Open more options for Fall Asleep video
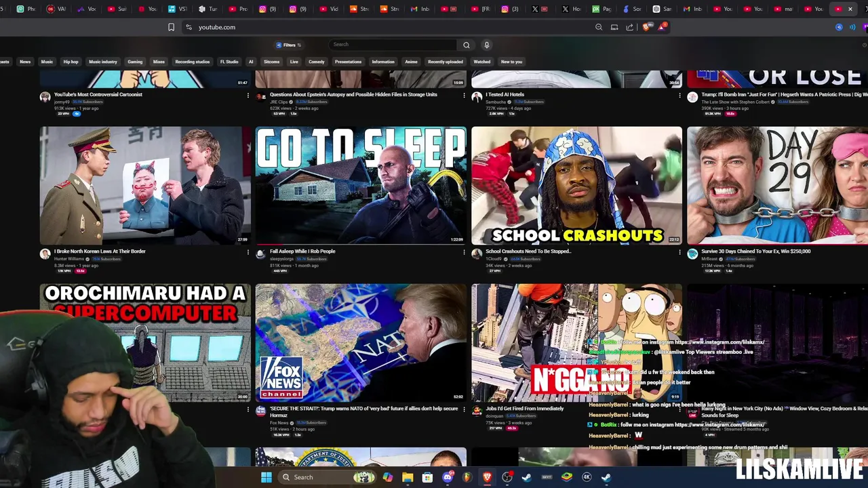 click(x=464, y=251)
